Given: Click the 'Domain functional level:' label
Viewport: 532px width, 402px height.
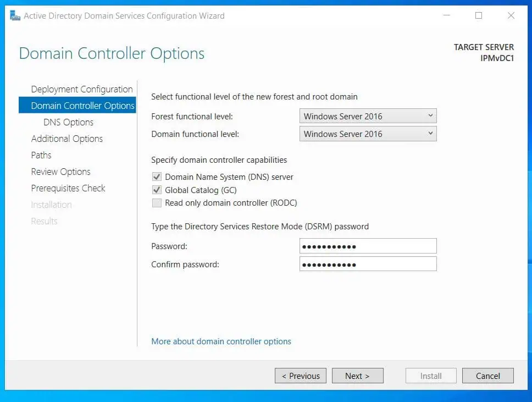Looking at the screenshot, I should [195, 134].
